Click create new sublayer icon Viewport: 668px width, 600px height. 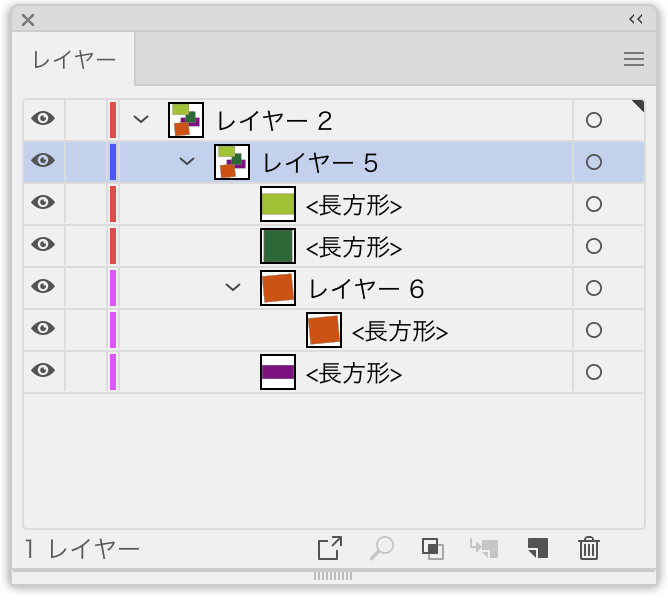click(x=484, y=548)
